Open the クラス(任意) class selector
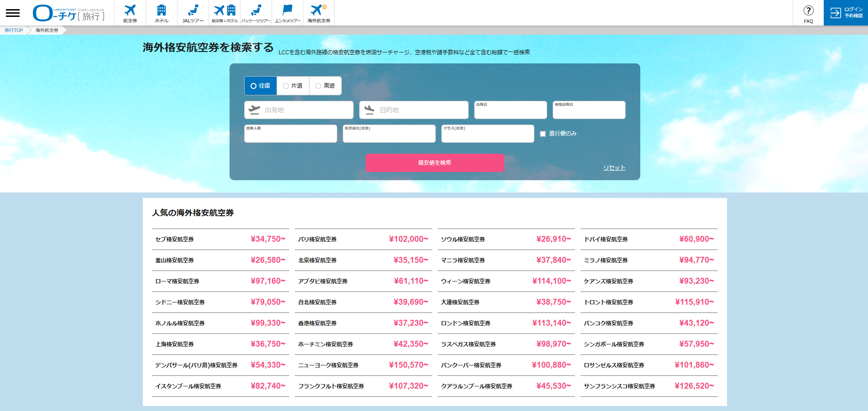The image size is (868, 411). [x=488, y=134]
